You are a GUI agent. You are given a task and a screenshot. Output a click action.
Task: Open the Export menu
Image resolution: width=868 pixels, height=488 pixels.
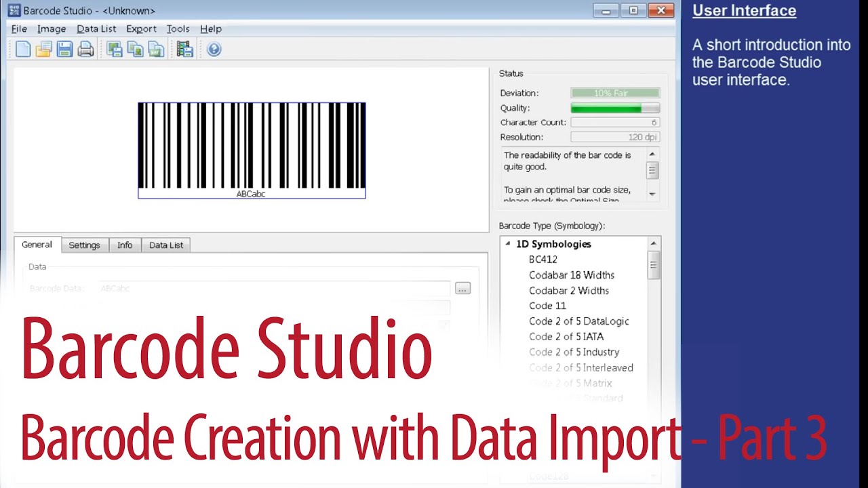(x=141, y=29)
